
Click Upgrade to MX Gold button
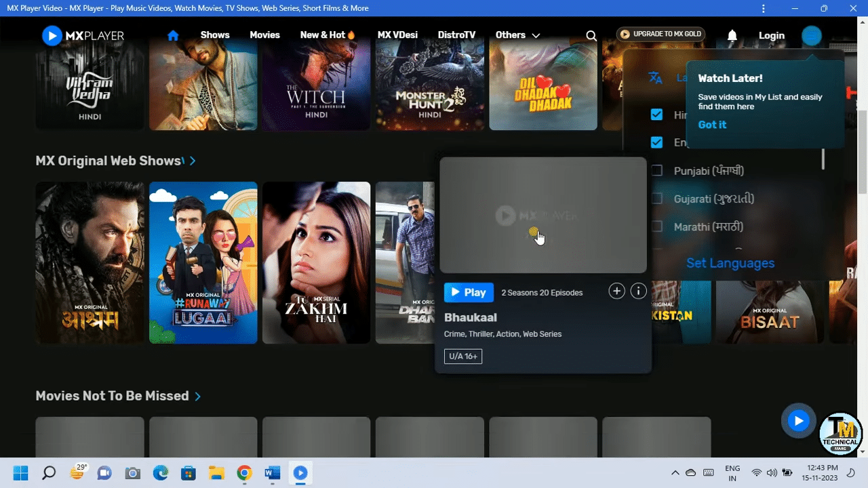tap(661, 34)
